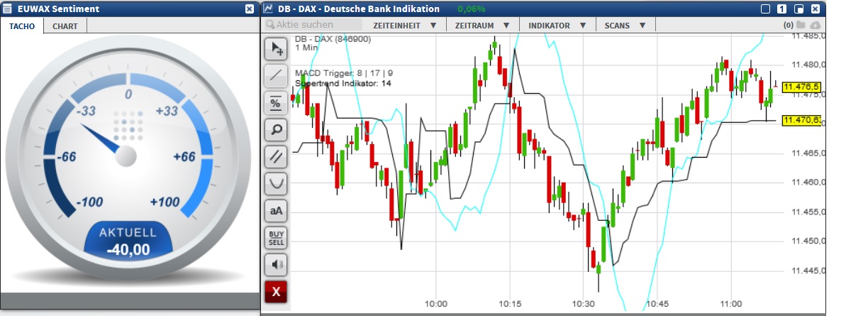
Task: Click the -66 mark on sentiment gauge
Action: pos(65,157)
